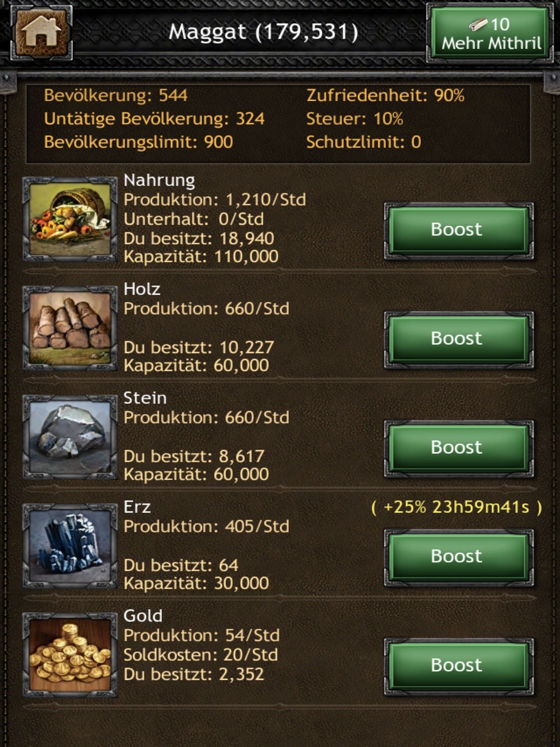
Task: Tap the Erz +25% boost timer
Action: tap(456, 507)
